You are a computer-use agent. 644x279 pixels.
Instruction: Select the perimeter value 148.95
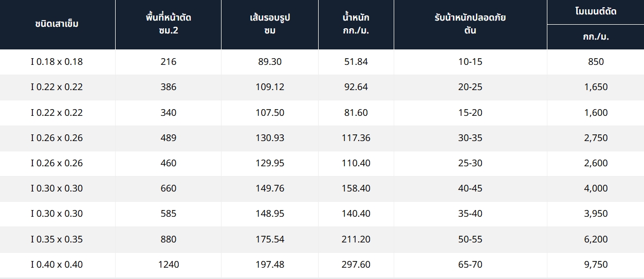269,214
